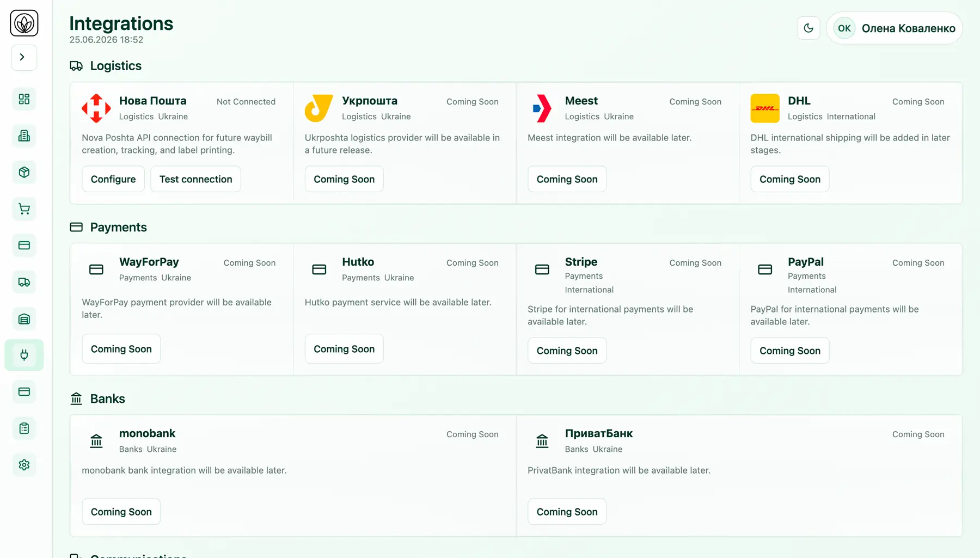Click the truck icon beside Logistics heading

point(76,66)
